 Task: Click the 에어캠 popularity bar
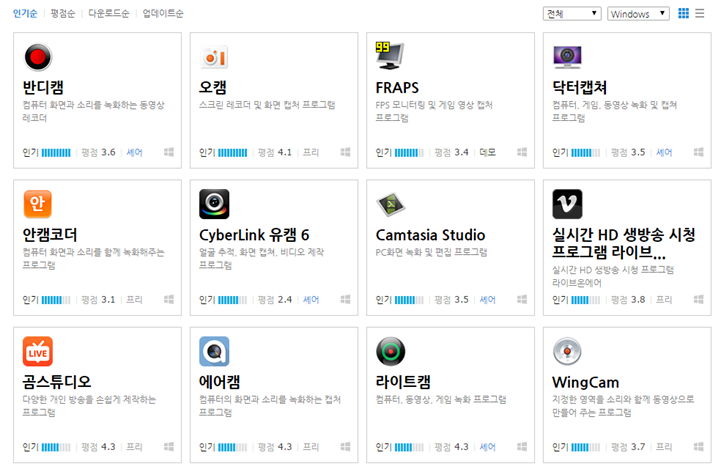pyautogui.click(x=233, y=447)
